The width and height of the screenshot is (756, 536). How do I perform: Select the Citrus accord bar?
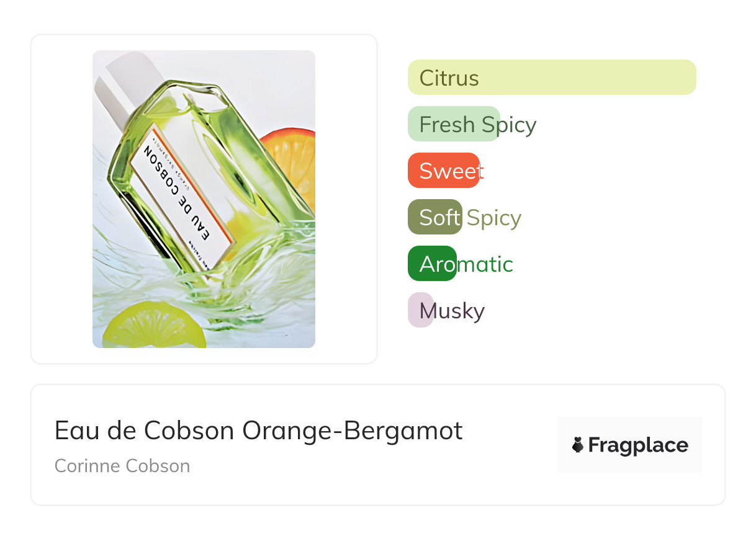(x=551, y=78)
